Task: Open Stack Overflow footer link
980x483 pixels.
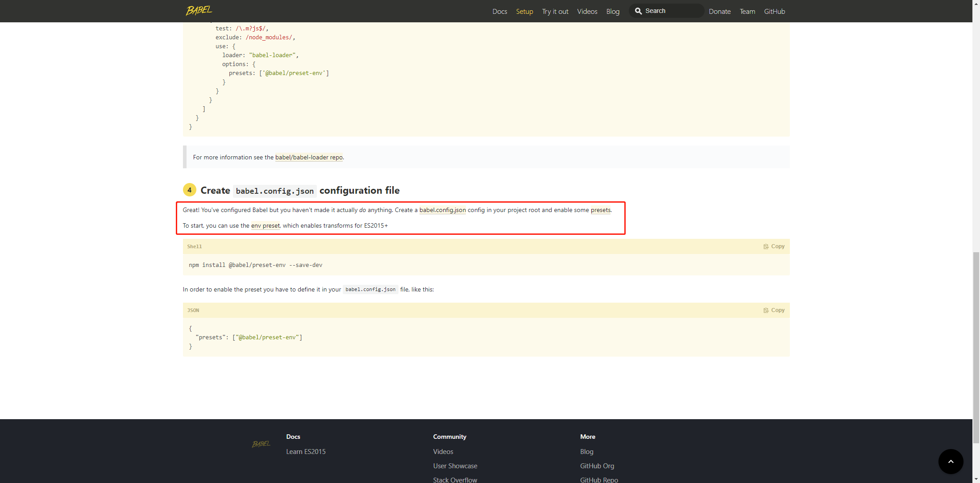Action: point(455,480)
